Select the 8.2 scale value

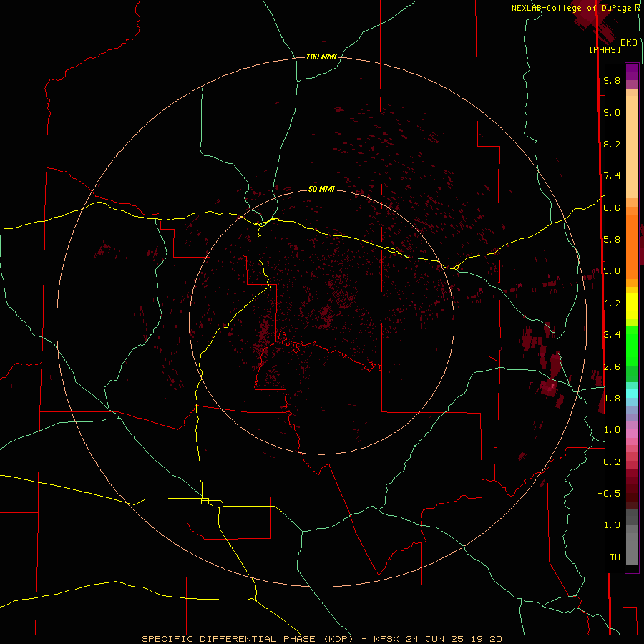coord(612,144)
